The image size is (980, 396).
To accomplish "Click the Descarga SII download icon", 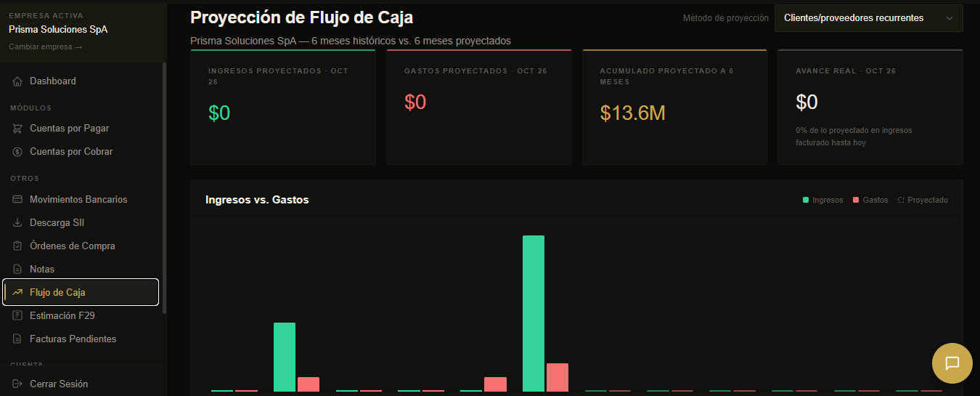I will (x=17, y=223).
